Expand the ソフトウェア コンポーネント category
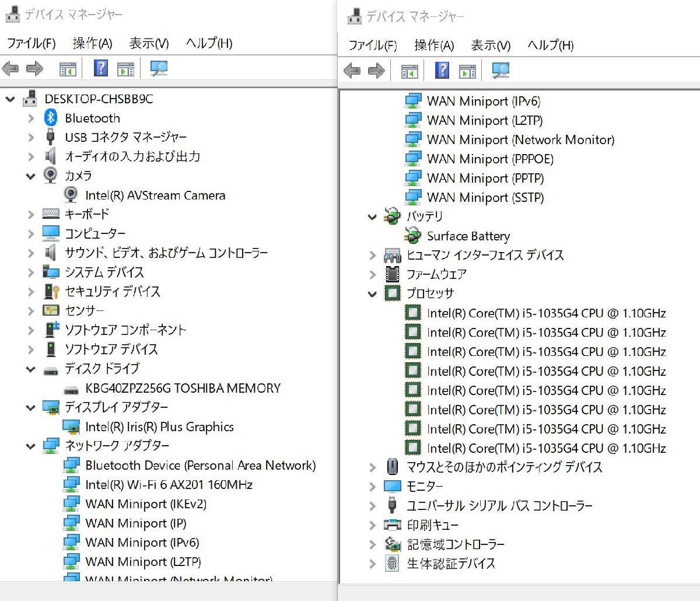Viewport: 700px width, 601px height. 31,330
